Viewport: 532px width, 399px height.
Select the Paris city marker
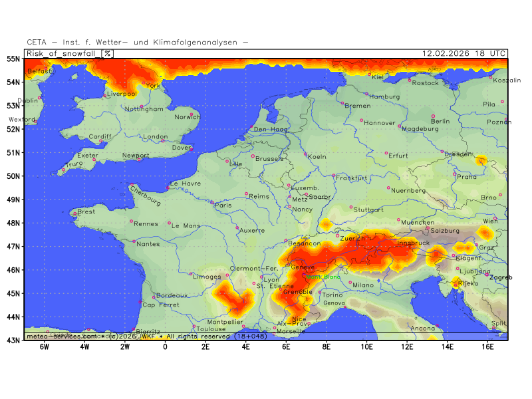213,202
